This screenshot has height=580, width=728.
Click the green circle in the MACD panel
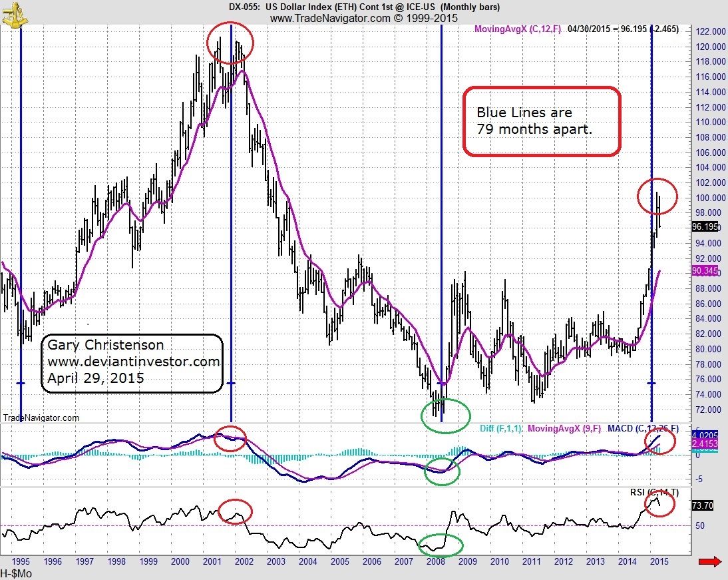tap(442, 471)
